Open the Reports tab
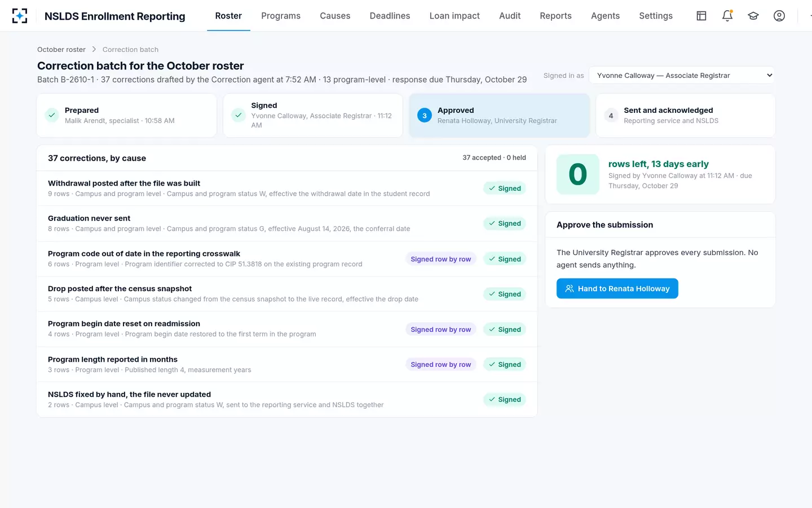 click(x=555, y=16)
